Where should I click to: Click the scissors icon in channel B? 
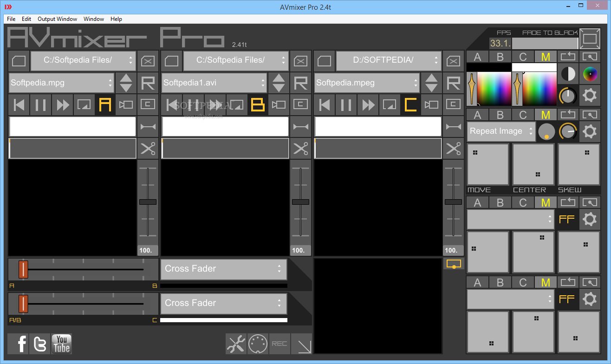(301, 149)
